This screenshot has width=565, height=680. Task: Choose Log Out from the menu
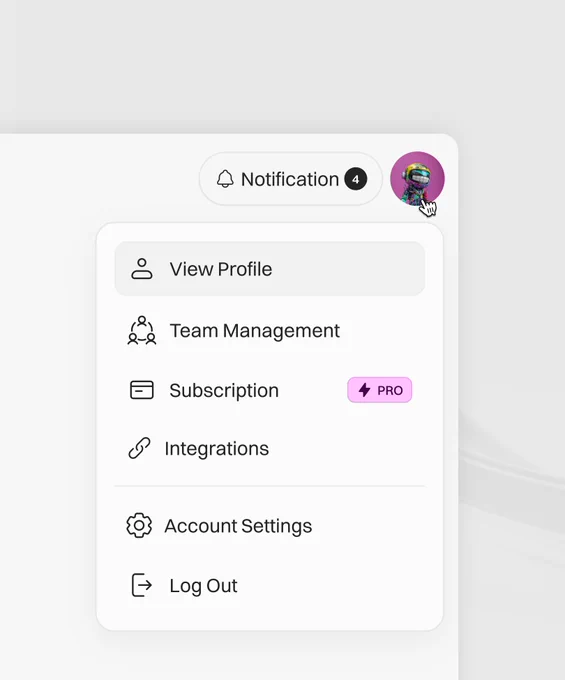click(x=270, y=585)
